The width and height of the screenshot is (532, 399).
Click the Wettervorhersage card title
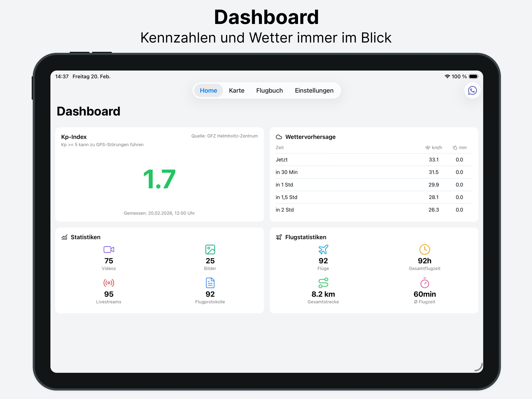310,137
